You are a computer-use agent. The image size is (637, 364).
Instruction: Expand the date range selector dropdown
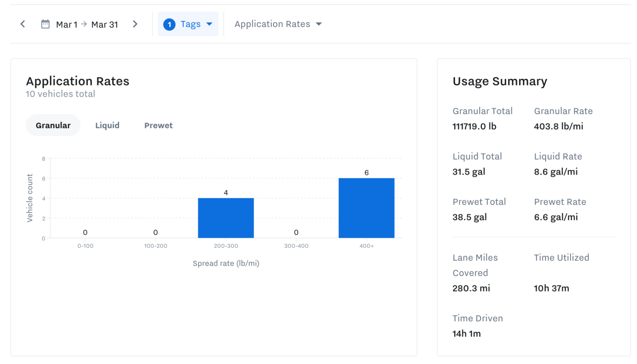click(x=80, y=24)
